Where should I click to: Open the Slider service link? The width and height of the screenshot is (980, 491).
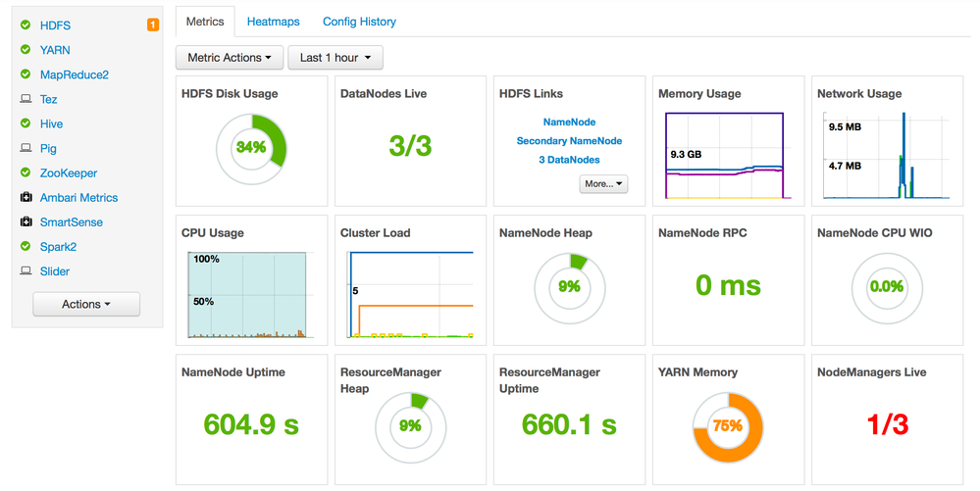click(x=55, y=271)
